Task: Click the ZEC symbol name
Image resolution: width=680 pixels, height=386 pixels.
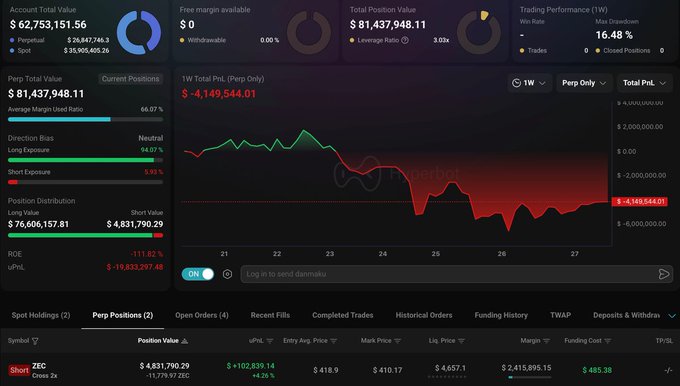Action: (x=39, y=366)
